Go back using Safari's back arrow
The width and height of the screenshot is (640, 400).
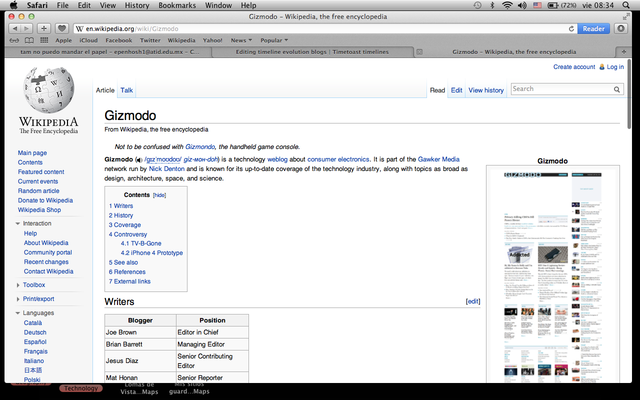click(15, 29)
